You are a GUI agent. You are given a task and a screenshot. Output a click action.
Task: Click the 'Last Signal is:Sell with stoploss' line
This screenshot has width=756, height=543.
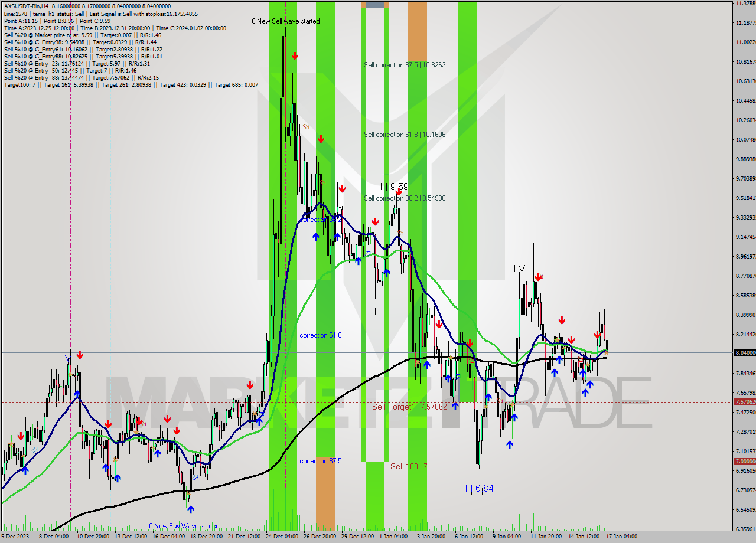click(x=144, y=14)
